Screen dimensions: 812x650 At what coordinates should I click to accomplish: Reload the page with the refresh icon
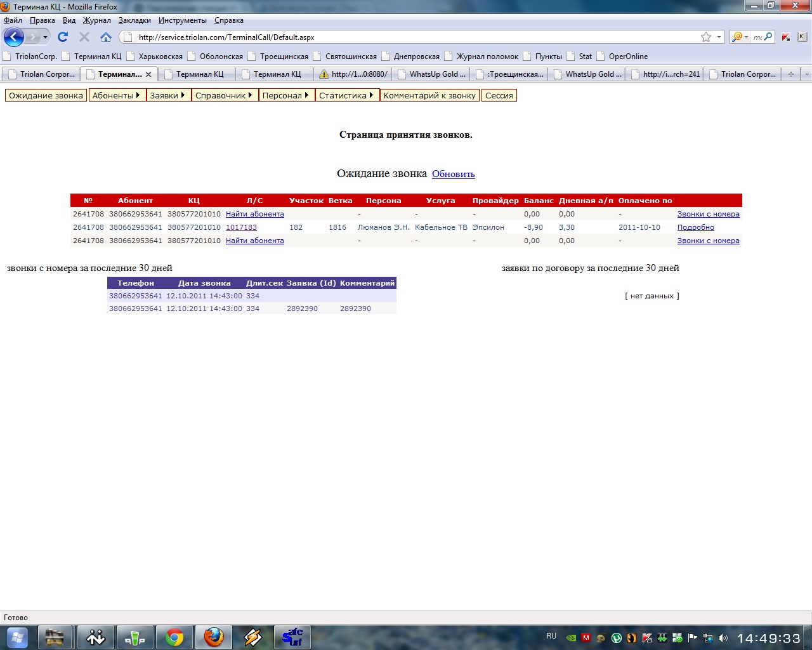pyautogui.click(x=63, y=37)
